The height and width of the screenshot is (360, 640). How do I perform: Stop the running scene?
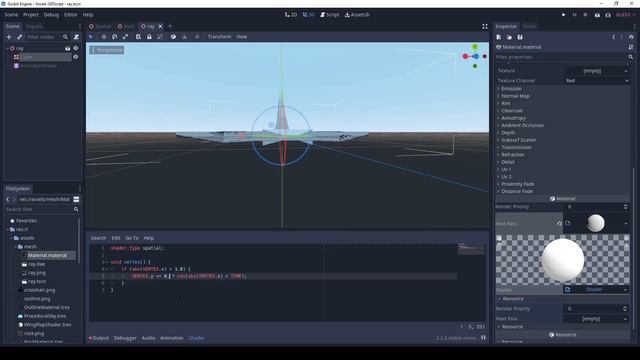point(585,15)
